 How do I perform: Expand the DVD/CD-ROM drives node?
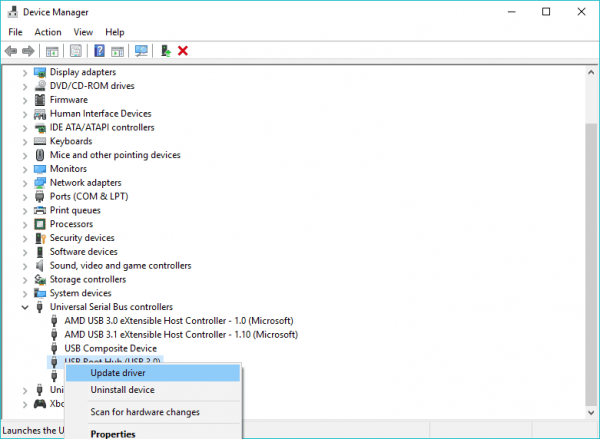click(x=25, y=87)
